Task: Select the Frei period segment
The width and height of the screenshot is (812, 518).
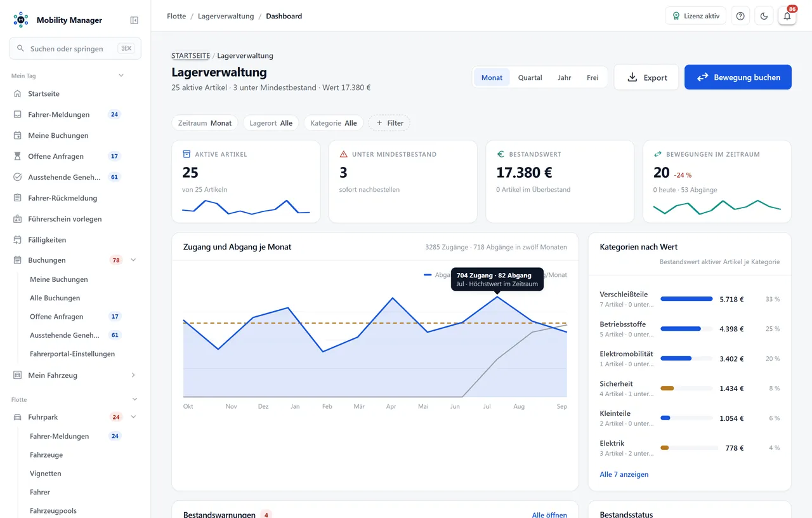Action: tap(593, 77)
